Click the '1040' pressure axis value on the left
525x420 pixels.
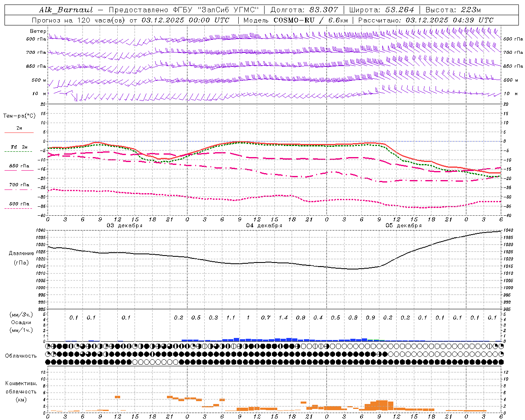tap(40, 231)
